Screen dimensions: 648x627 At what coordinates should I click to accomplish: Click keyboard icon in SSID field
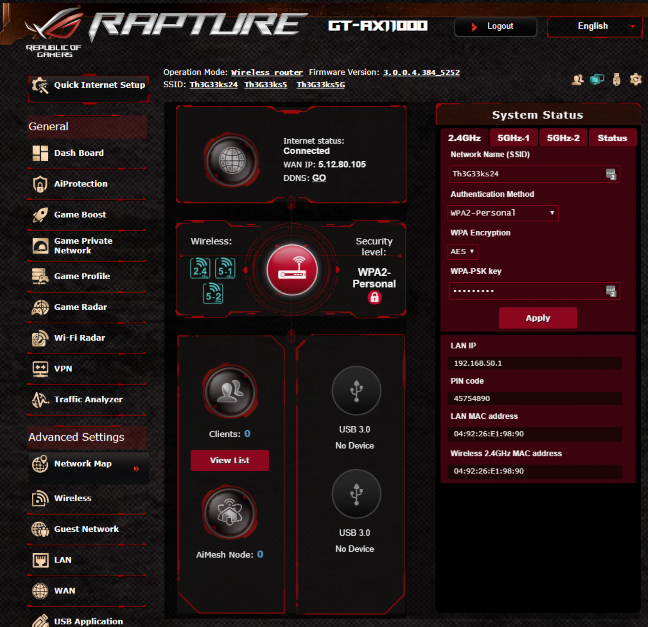click(x=611, y=174)
